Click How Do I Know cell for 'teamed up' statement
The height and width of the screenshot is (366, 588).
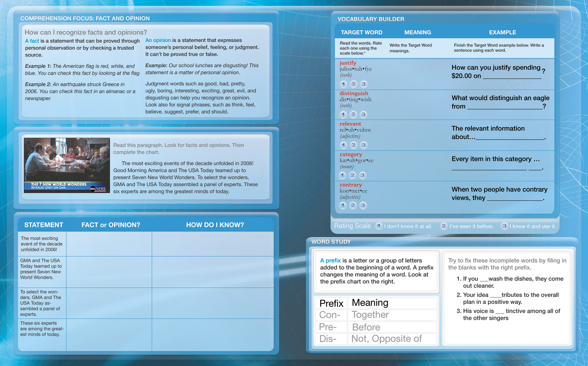pyautogui.click(x=213, y=272)
